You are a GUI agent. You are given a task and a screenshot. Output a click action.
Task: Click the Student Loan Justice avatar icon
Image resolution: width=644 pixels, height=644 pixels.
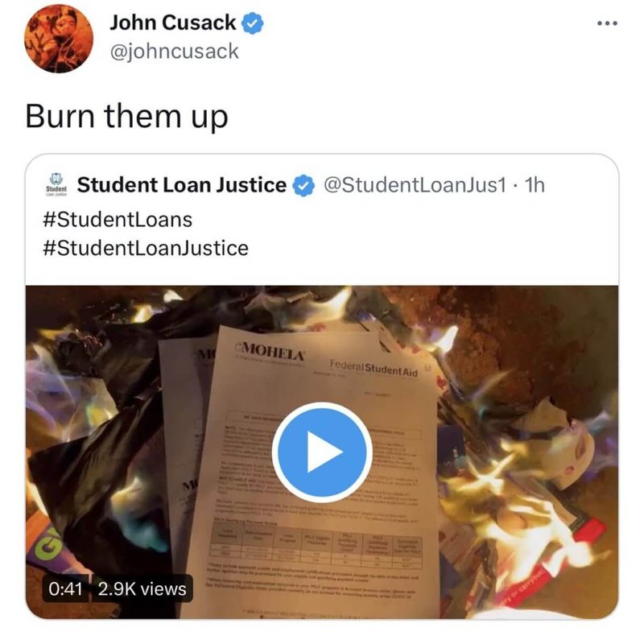pos(56,184)
